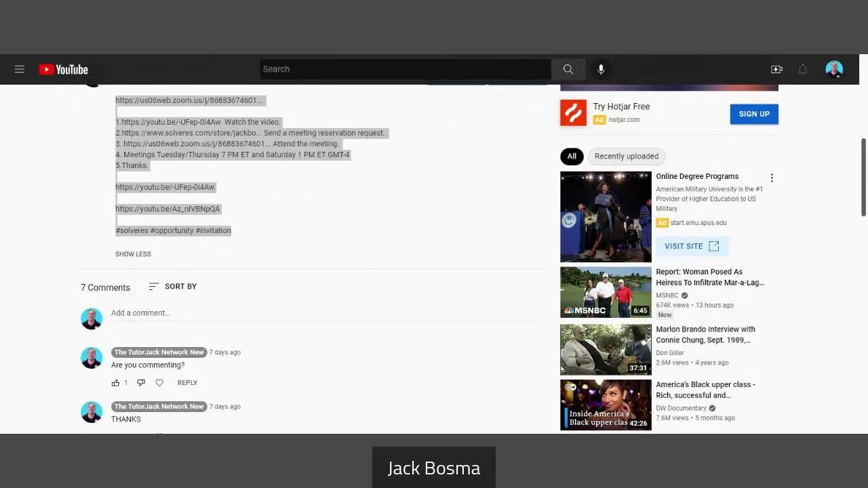Reply to the 'Are you commenting?' comment
The image size is (868, 488).
(187, 383)
